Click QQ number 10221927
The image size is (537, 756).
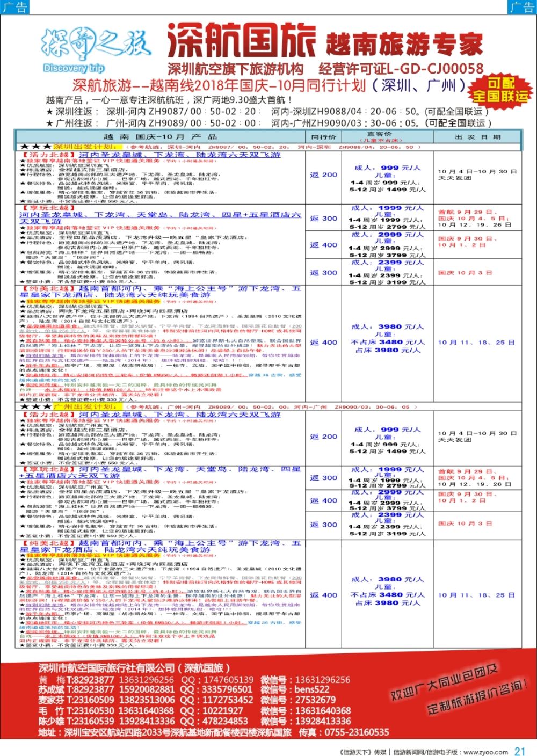point(222,711)
